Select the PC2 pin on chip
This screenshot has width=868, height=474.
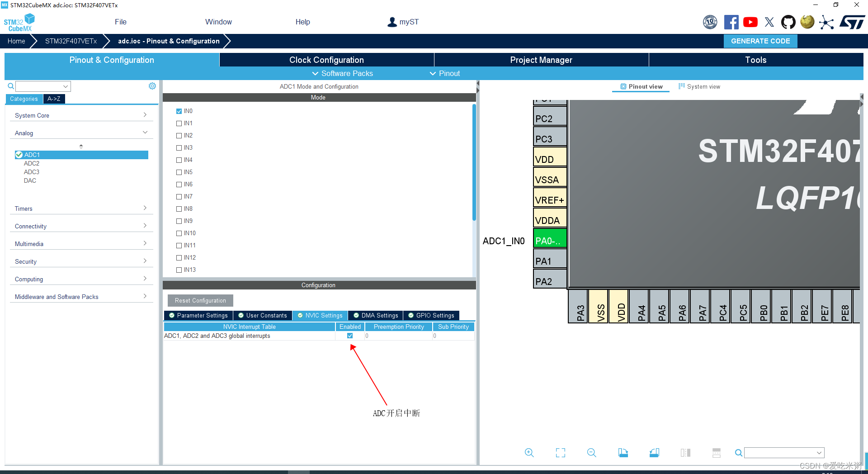(550, 116)
